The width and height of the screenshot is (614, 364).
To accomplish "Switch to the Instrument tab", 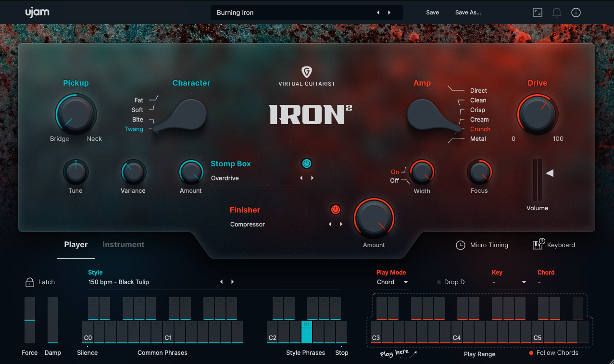I will (123, 245).
